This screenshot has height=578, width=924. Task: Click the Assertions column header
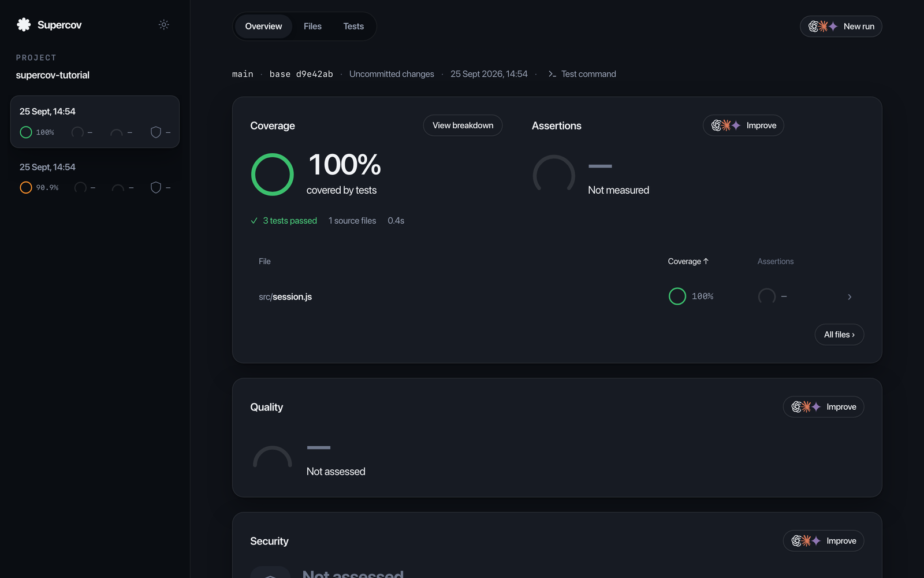point(776,261)
